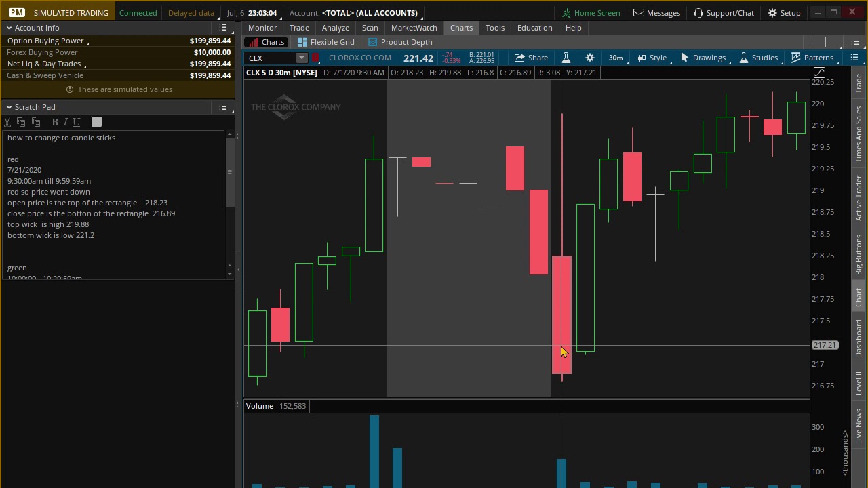Image resolution: width=868 pixels, height=488 pixels.
Task: Click the Paste icon in Scratch Pad
Action: [x=36, y=122]
